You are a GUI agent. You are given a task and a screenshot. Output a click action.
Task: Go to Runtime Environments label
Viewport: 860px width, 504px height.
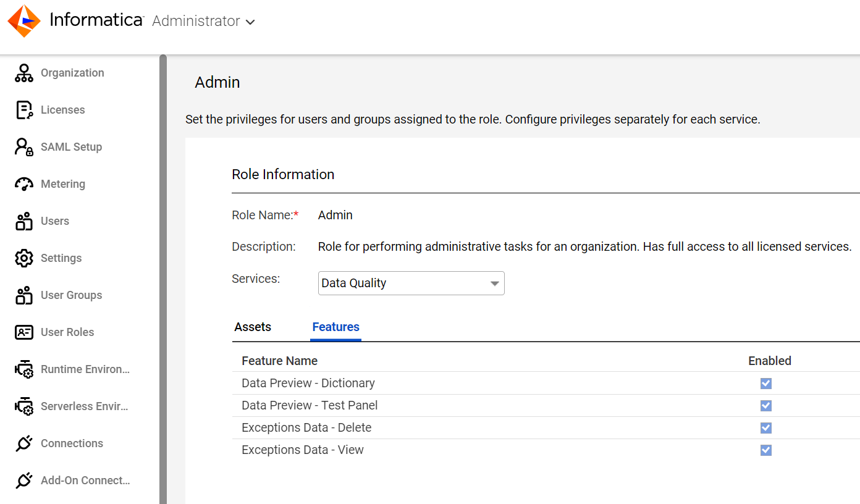pos(85,369)
